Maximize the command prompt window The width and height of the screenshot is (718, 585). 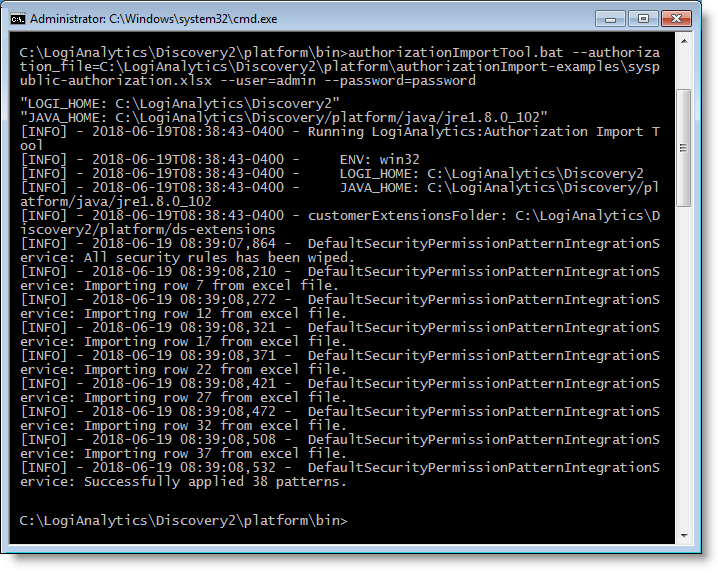[643, 19]
